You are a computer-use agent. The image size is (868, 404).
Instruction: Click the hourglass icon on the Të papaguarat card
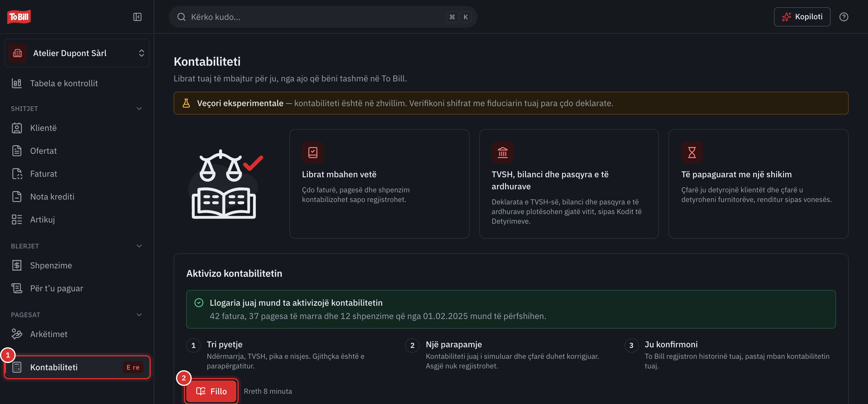coord(692,153)
